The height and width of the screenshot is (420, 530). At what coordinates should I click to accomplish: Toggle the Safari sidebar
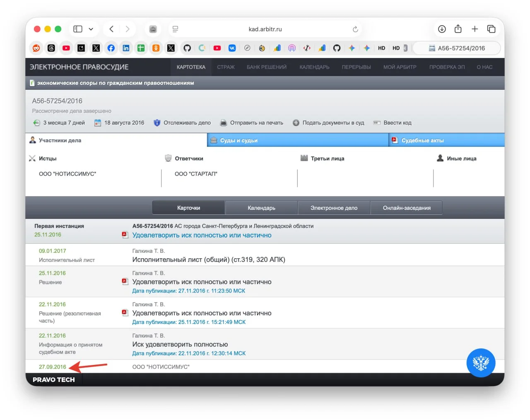[x=78, y=29]
